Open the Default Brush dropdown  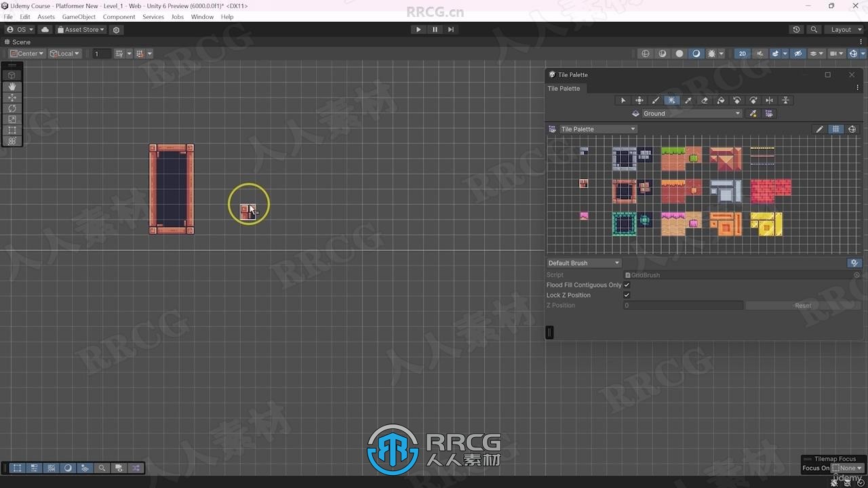(584, 263)
